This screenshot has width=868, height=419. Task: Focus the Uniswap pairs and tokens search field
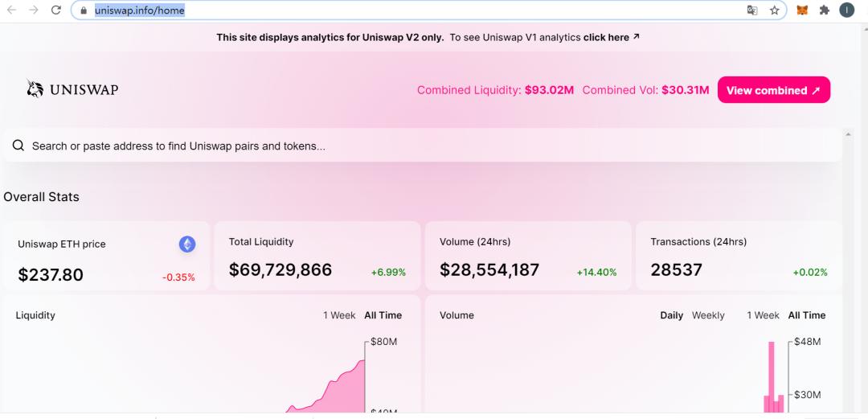point(423,146)
